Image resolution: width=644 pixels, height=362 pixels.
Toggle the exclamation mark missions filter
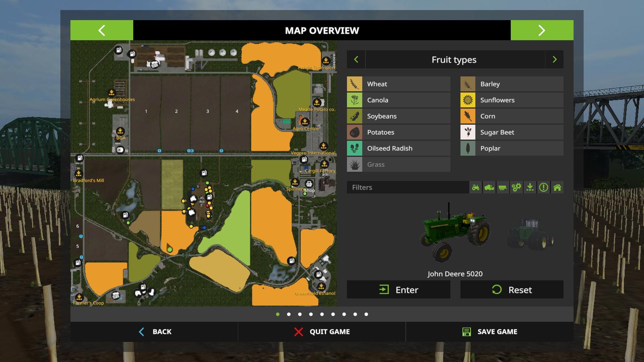543,187
